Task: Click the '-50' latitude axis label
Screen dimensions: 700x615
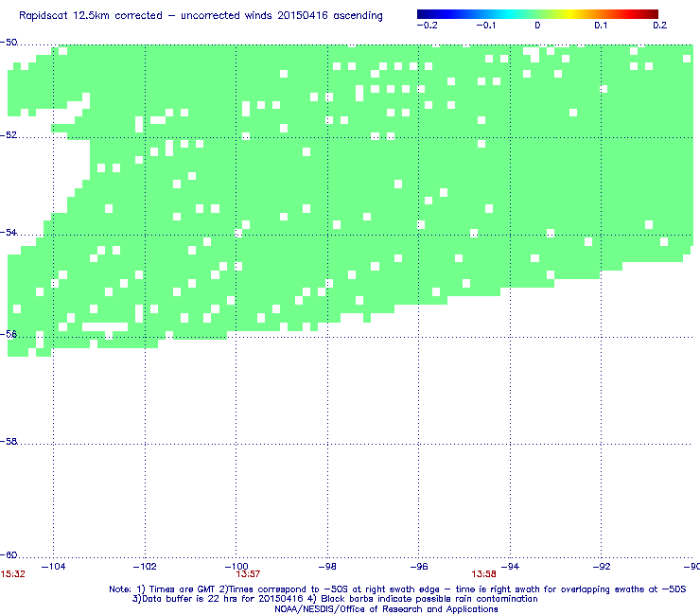Action: pos(9,43)
